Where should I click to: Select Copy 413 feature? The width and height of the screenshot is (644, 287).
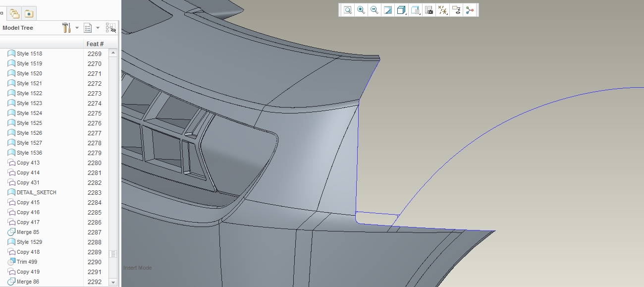point(28,163)
